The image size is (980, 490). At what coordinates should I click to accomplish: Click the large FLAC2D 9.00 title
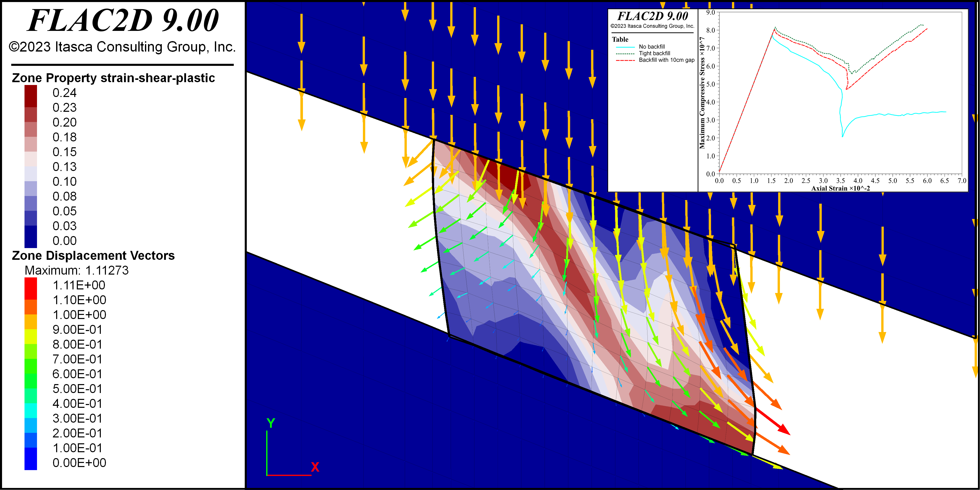(x=123, y=20)
